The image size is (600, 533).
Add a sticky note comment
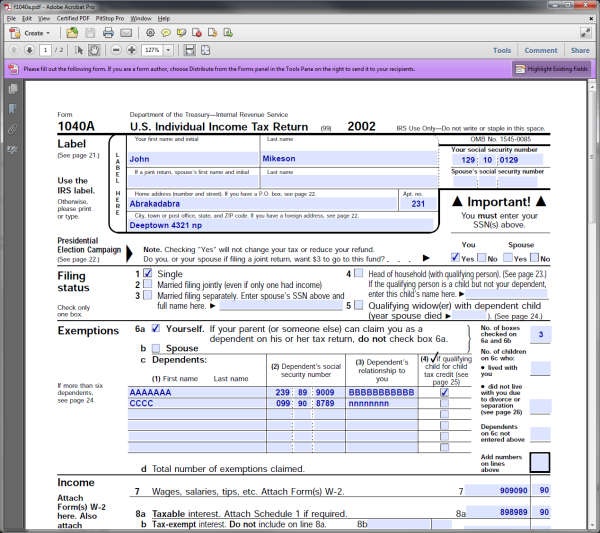[x=166, y=33]
